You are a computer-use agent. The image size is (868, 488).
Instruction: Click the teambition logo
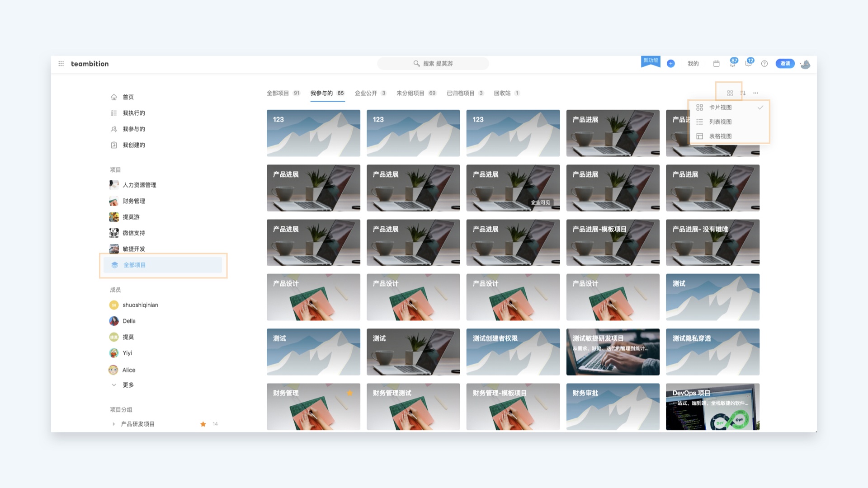tap(90, 64)
